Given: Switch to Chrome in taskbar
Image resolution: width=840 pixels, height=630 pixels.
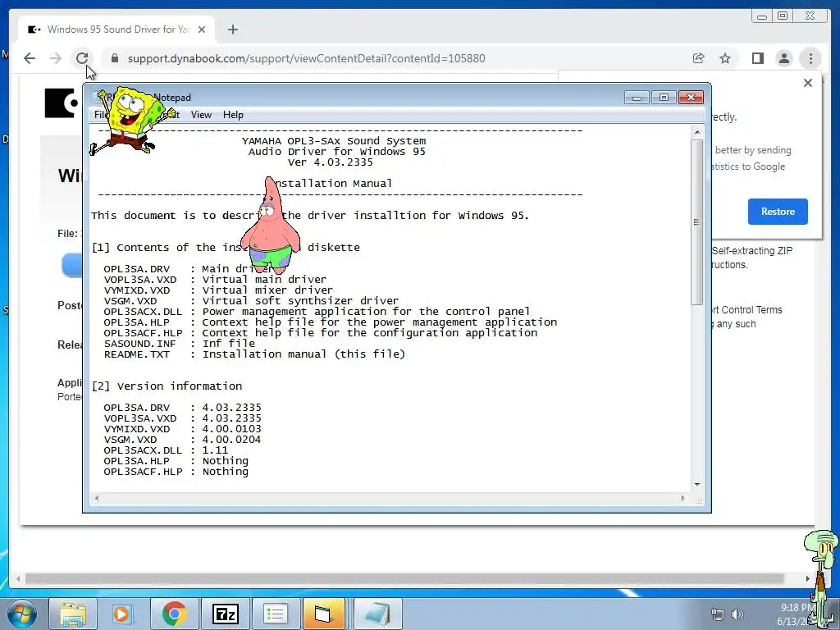Looking at the screenshot, I should coord(174,614).
